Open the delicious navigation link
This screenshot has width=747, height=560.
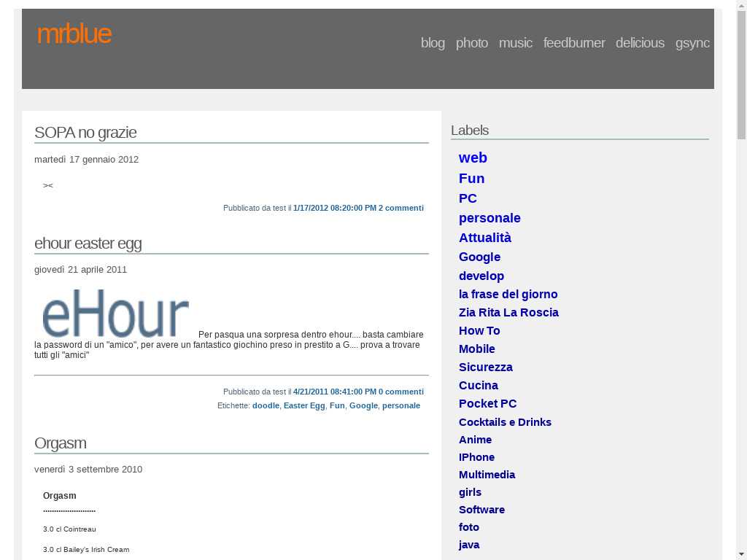[640, 43]
